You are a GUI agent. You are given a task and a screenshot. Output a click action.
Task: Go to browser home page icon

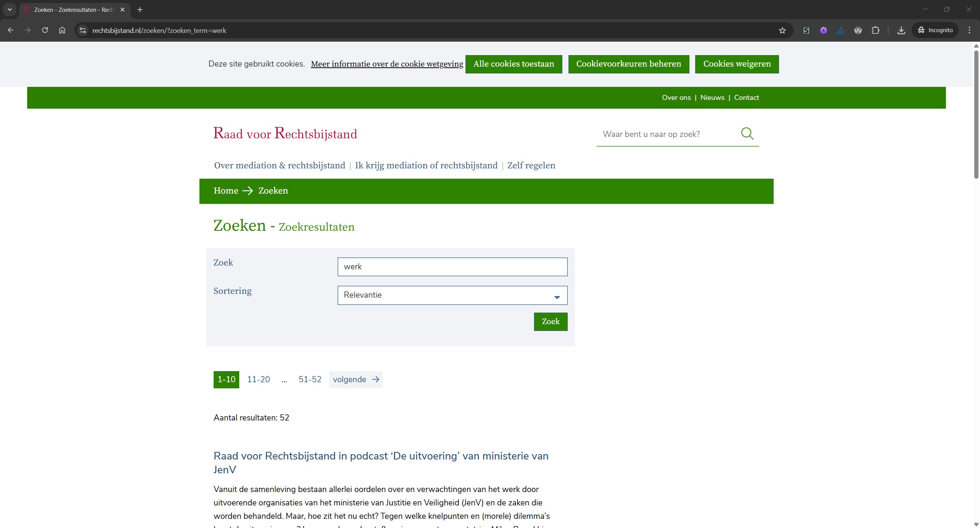(x=62, y=30)
